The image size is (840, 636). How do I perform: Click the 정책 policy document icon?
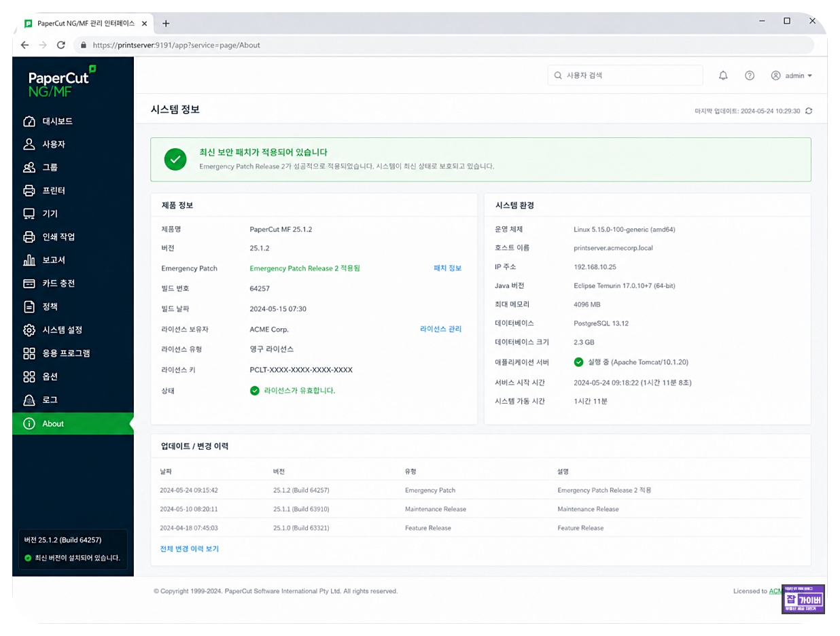[x=29, y=307]
